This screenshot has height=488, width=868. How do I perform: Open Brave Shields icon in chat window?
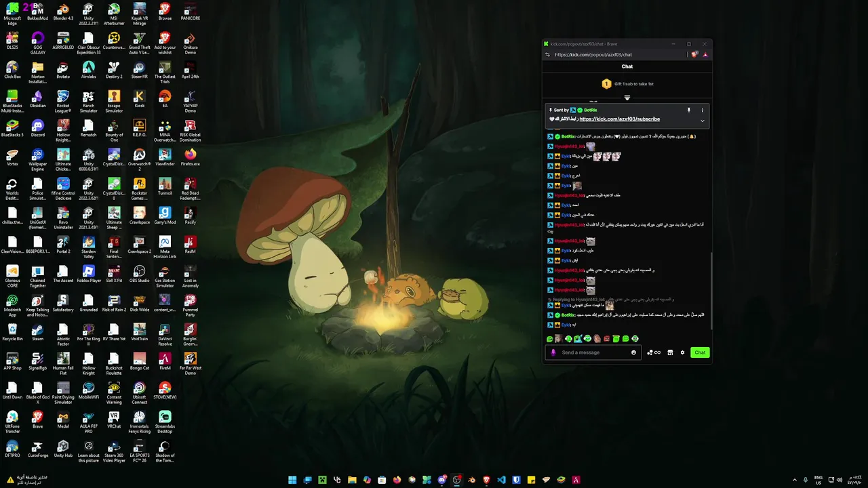click(694, 54)
